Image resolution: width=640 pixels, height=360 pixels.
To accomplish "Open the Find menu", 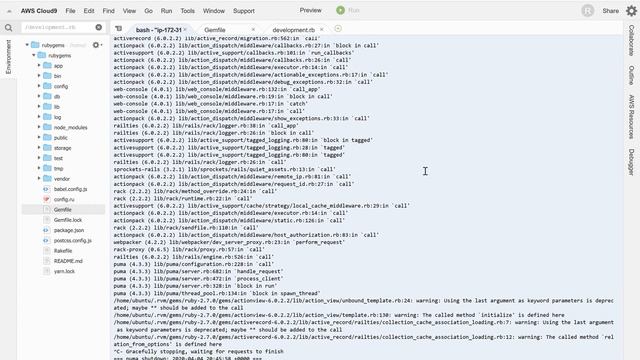I will (109, 11).
